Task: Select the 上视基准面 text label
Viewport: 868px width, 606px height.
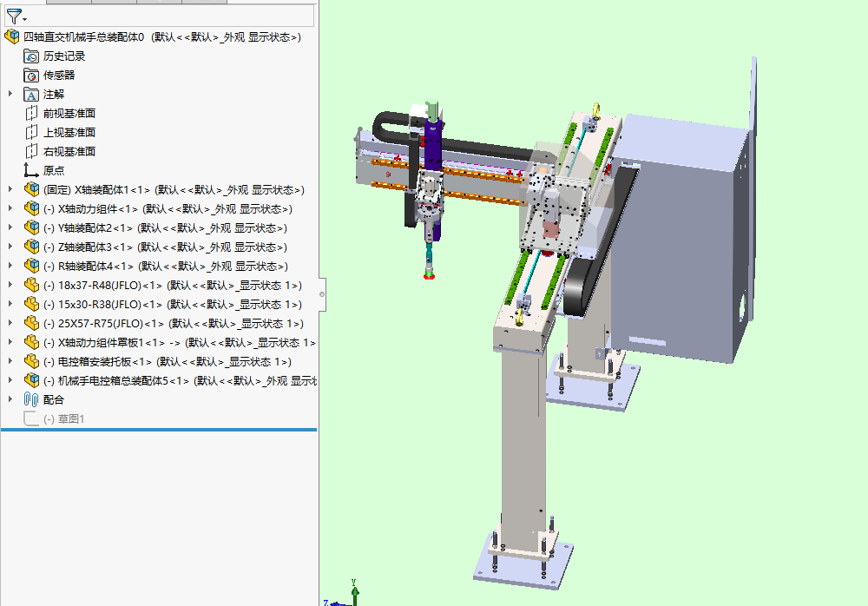Action: [69, 132]
